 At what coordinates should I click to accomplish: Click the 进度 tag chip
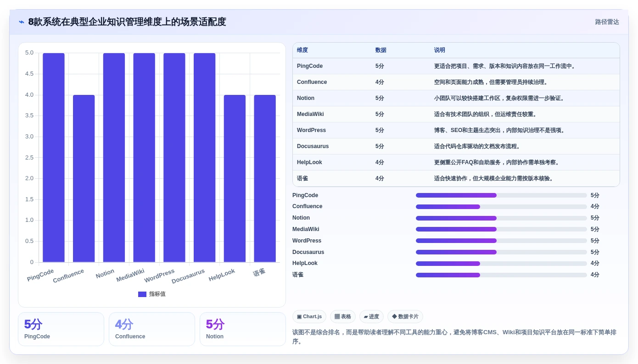(371, 317)
